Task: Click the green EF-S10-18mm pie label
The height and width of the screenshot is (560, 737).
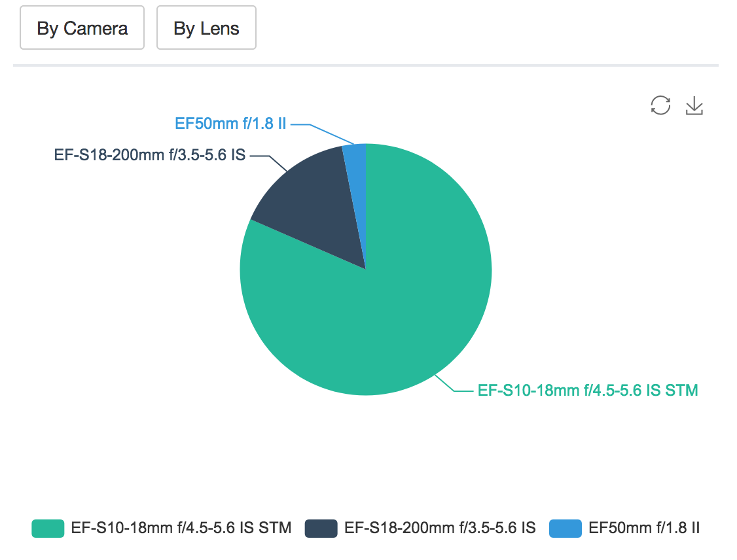Action: [x=588, y=391]
